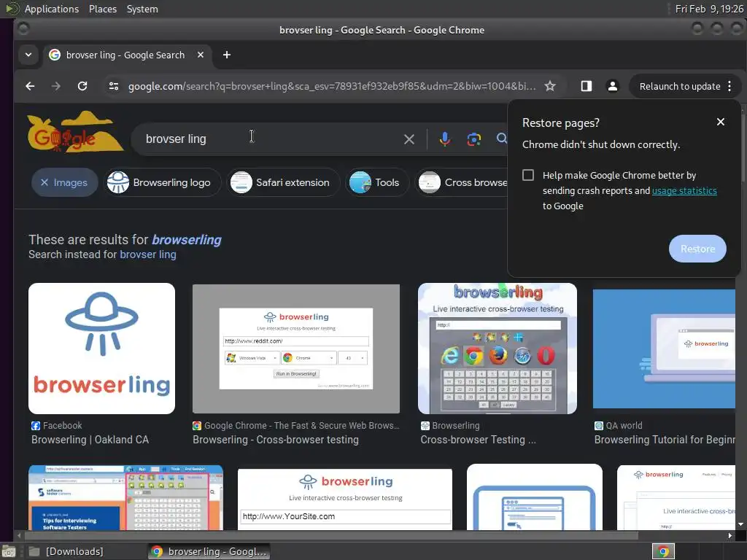Select the Safari extension chip
747x560 pixels.
[x=283, y=182]
